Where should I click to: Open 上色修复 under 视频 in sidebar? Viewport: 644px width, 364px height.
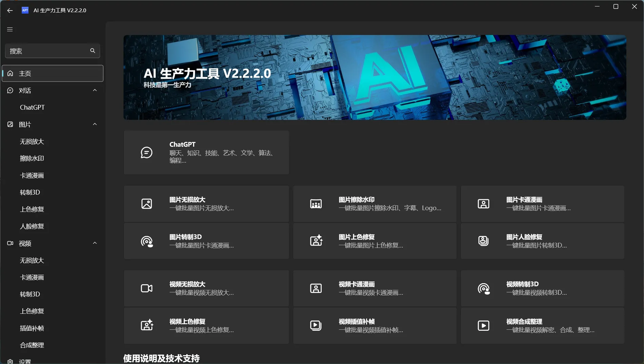pos(32,311)
